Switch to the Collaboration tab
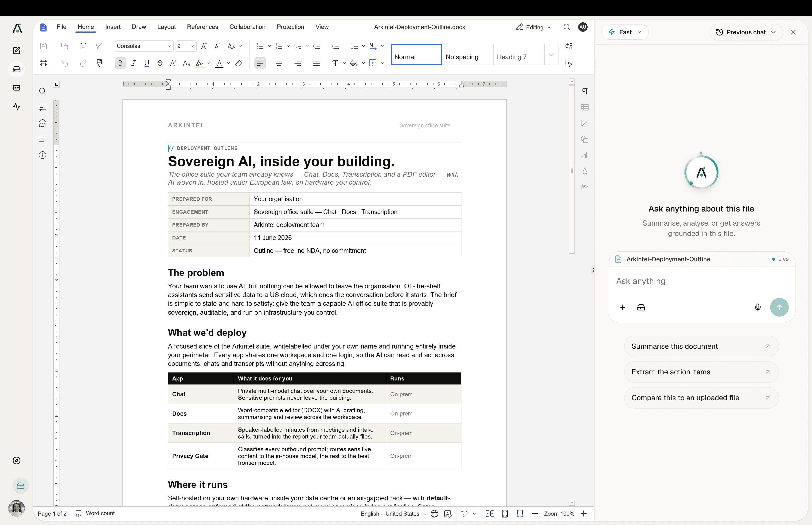The width and height of the screenshot is (812, 525). click(x=247, y=27)
